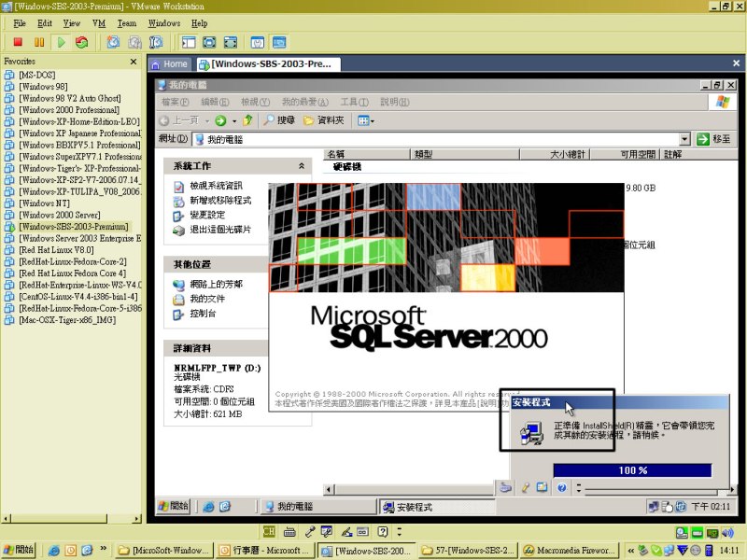
Task: Open the View menu in VMware
Action: click(72, 23)
